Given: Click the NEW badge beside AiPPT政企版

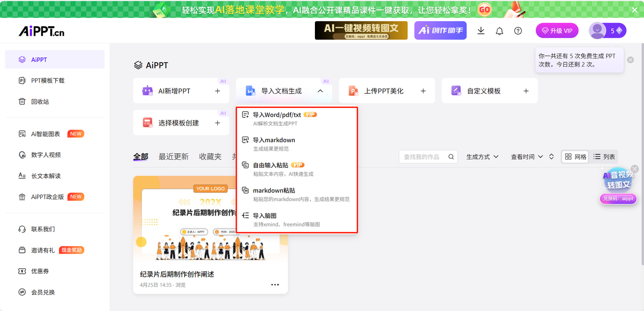Looking at the screenshot, I should coord(76,197).
